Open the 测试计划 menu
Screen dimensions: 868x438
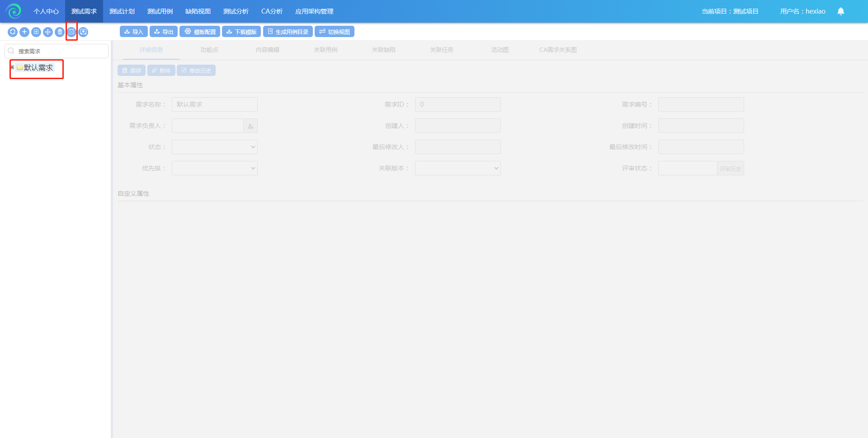tap(122, 11)
